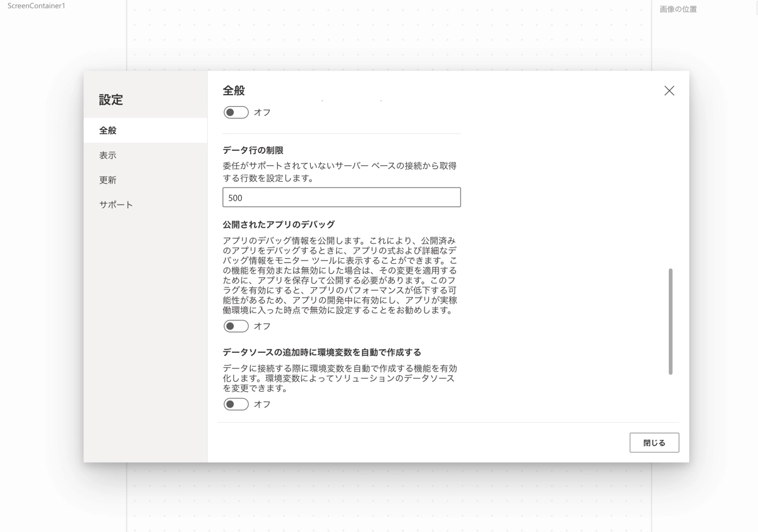Switch to the 更新 settings tab
The height and width of the screenshot is (532, 758).
tap(108, 180)
